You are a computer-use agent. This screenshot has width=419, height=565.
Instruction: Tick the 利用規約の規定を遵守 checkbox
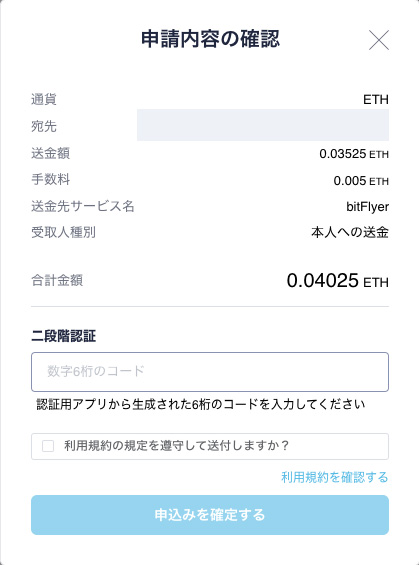point(48,446)
